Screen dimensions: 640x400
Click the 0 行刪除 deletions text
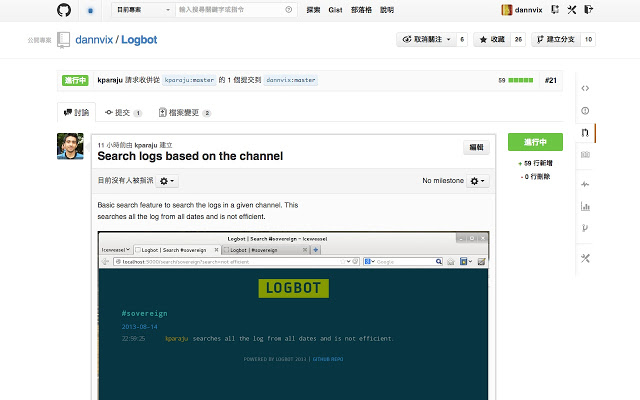(x=537, y=177)
